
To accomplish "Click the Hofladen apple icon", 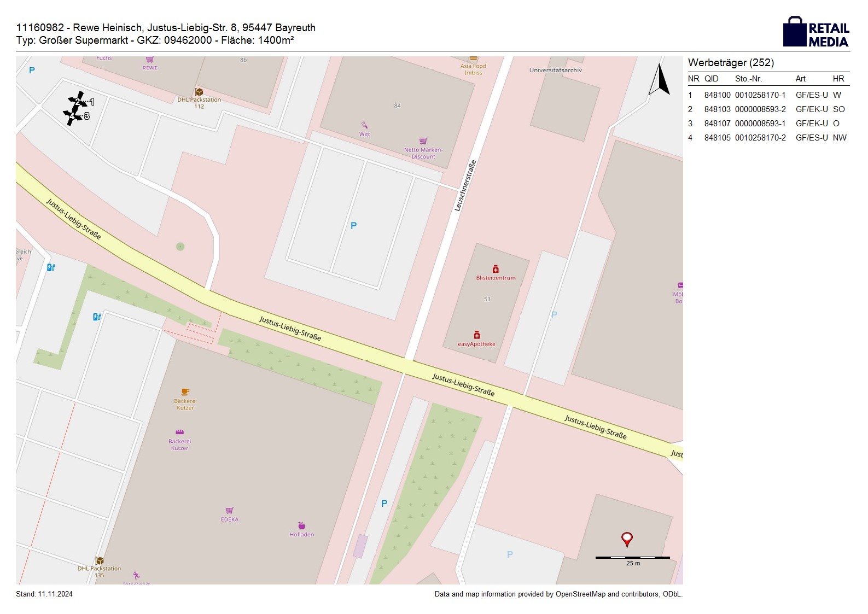I will pos(301,525).
